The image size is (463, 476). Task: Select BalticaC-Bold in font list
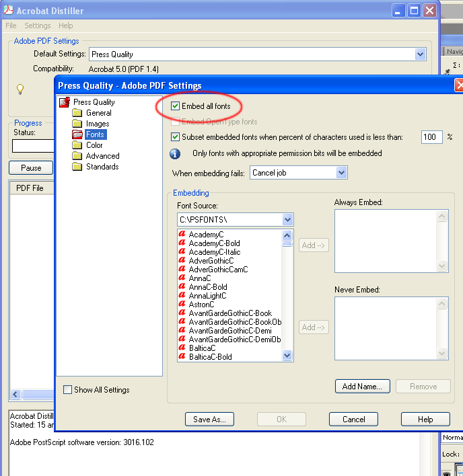[x=210, y=357]
